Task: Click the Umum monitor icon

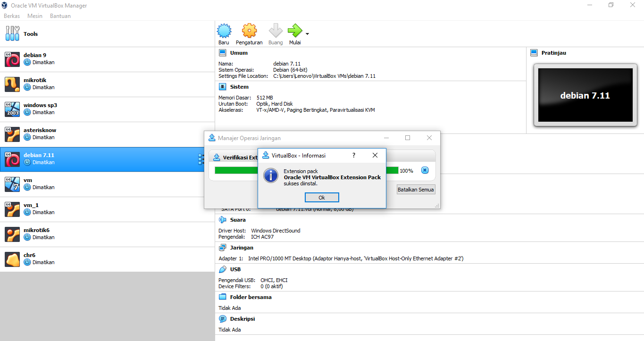Action: tap(223, 53)
